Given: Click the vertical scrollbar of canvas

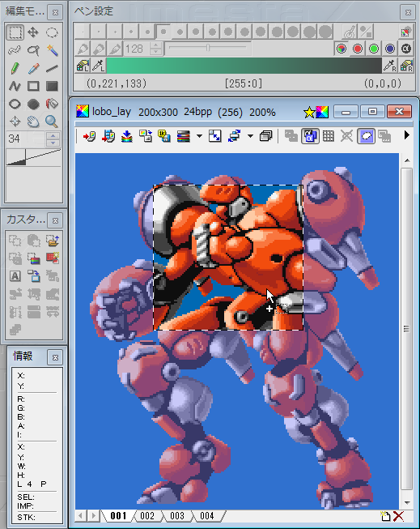Looking at the screenshot, I should (x=407, y=329).
